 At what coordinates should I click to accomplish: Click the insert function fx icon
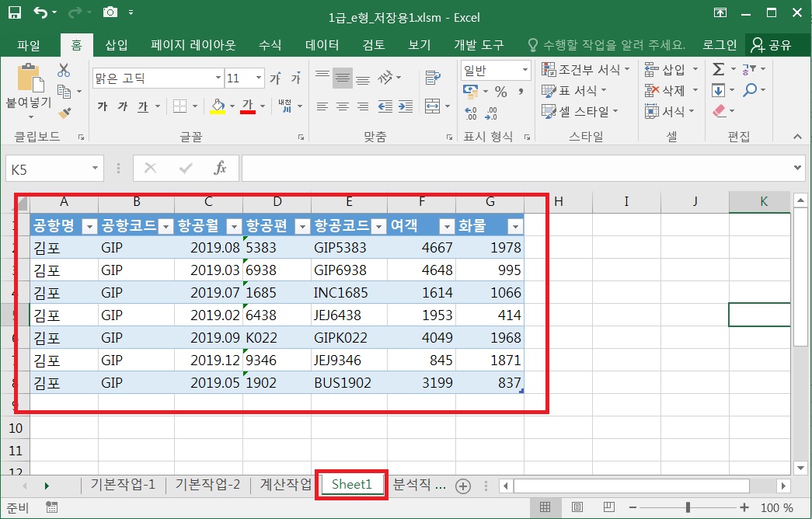[220, 168]
